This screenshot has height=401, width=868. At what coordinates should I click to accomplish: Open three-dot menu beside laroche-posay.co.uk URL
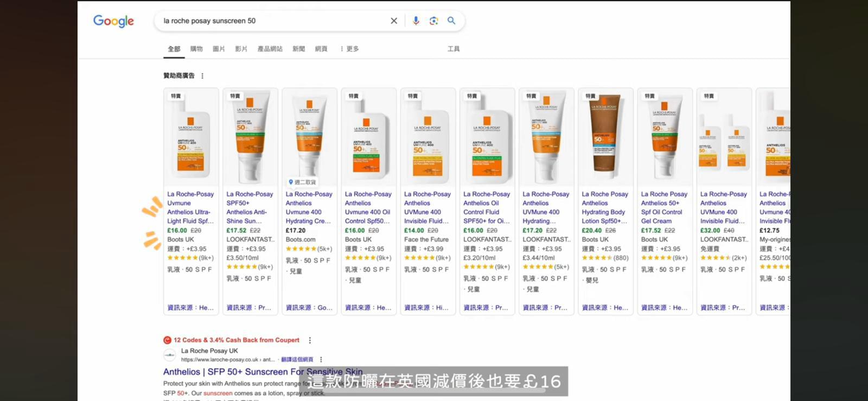click(321, 359)
